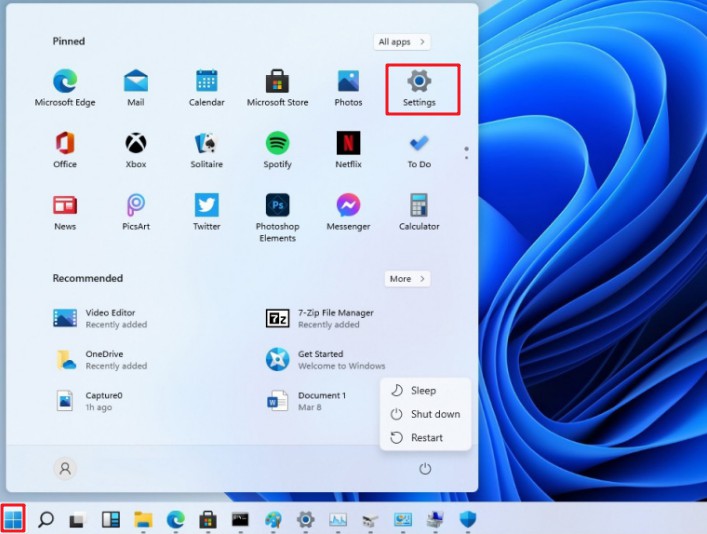Open Settings from the pinned apps
This screenshot has width=707, height=534.
(419, 88)
